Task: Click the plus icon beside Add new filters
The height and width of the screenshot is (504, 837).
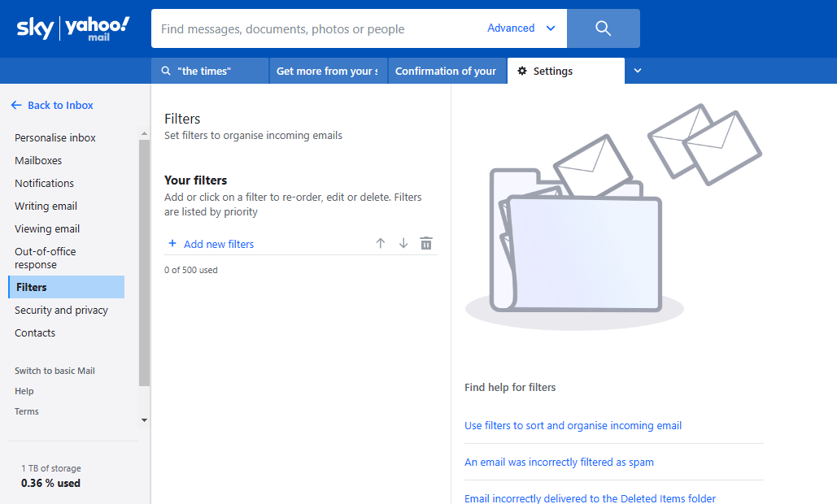Action: [x=172, y=243]
